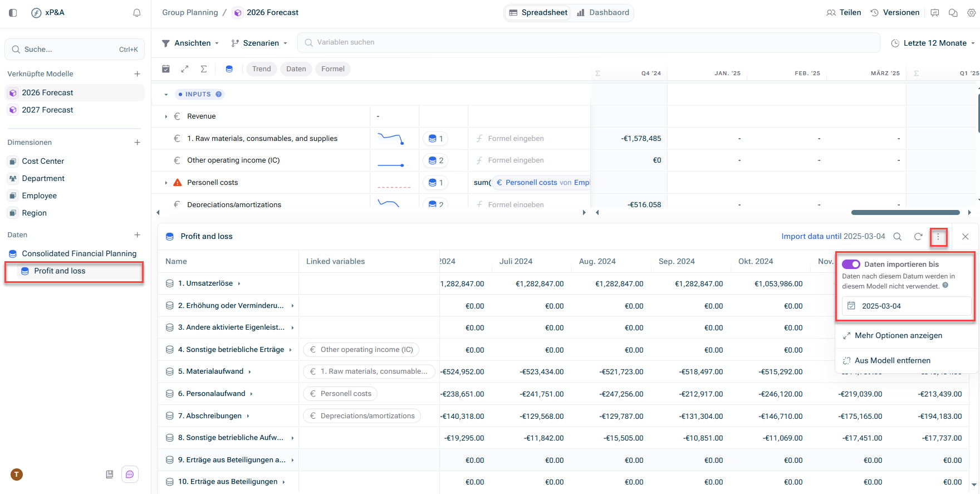Add a linked model with plus icon

pyautogui.click(x=137, y=74)
